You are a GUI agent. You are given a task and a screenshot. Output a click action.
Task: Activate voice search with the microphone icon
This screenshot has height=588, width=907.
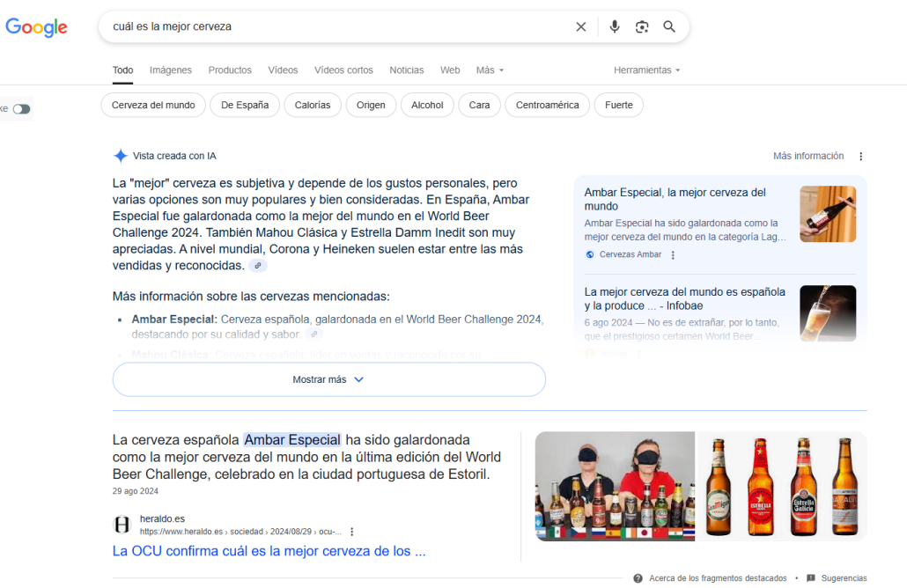coord(614,26)
